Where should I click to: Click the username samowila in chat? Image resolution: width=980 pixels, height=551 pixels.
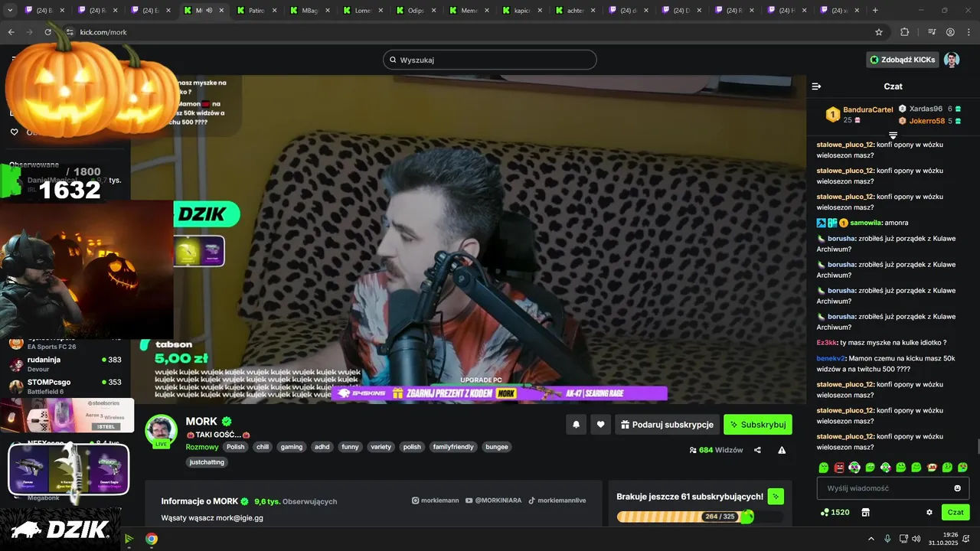tap(867, 223)
